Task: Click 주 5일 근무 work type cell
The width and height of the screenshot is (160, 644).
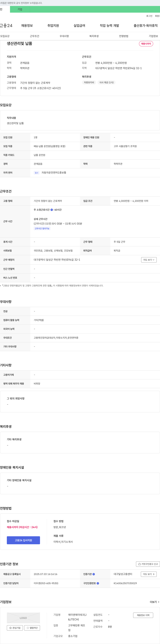Action: [x=119, y=242]
